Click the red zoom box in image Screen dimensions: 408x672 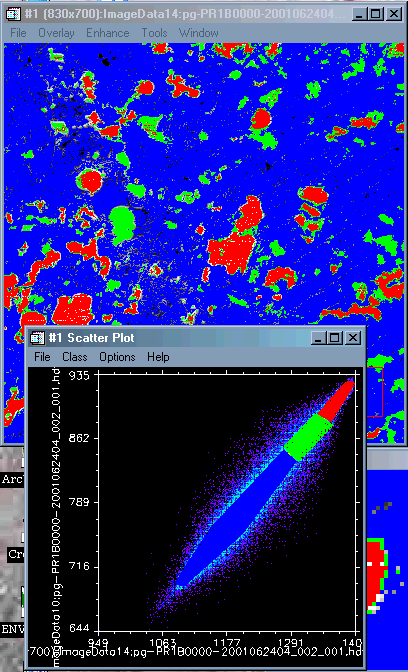coord(375,392)
